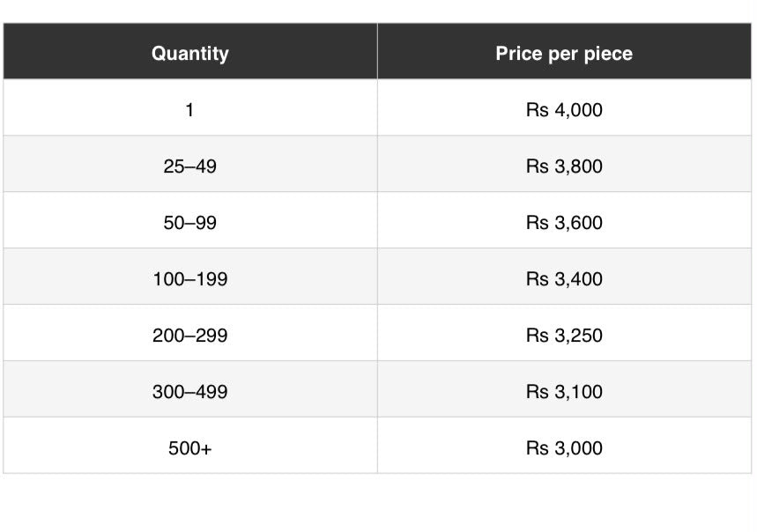Select the Rs 3,600 price

564,220
